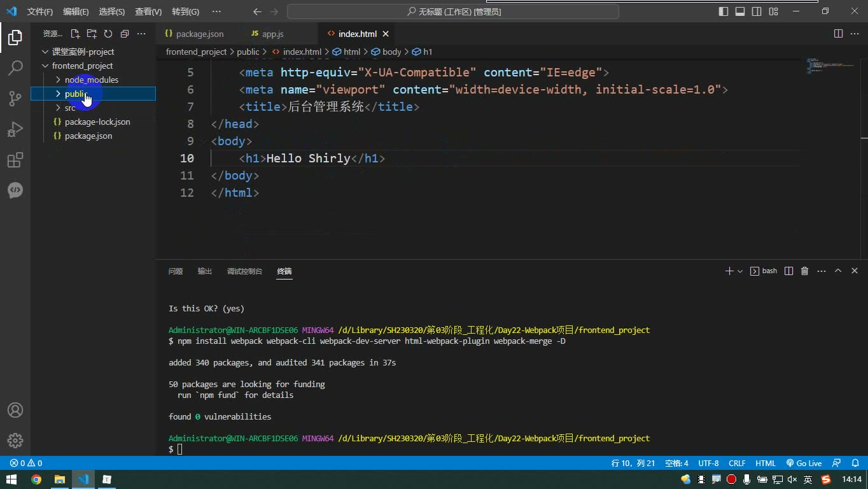Switch to the 问题 panel tab

pyautogui.click(x=176, y=271)
